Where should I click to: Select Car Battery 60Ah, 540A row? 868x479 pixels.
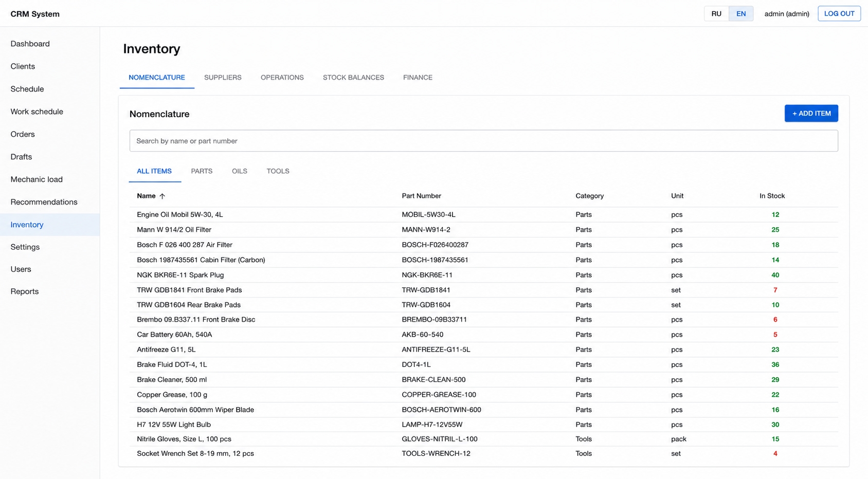click(483, 335)
